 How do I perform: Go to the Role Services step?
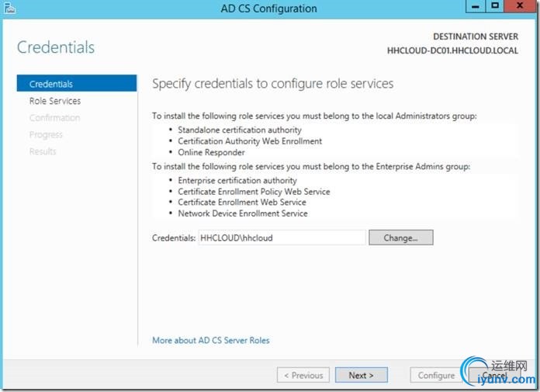click(55, 101)
